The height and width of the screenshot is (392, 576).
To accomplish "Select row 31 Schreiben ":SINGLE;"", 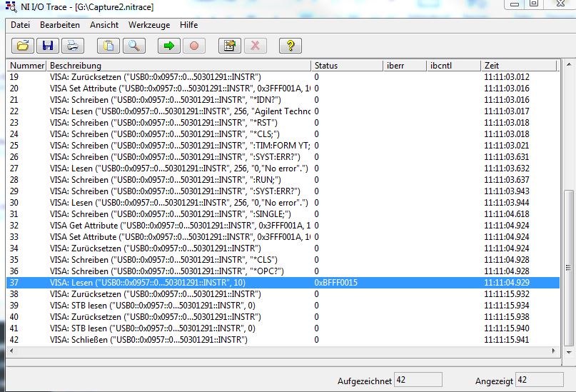I will point(283,213).
